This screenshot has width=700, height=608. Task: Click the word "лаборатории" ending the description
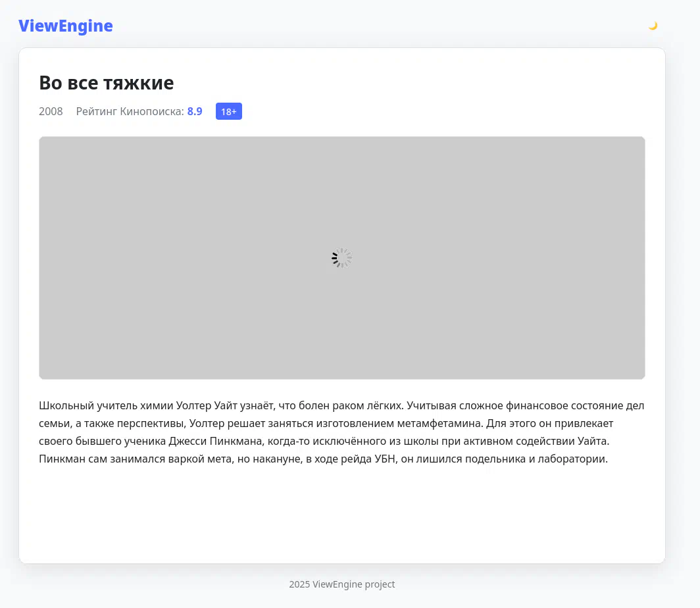[x=574, y=459]
